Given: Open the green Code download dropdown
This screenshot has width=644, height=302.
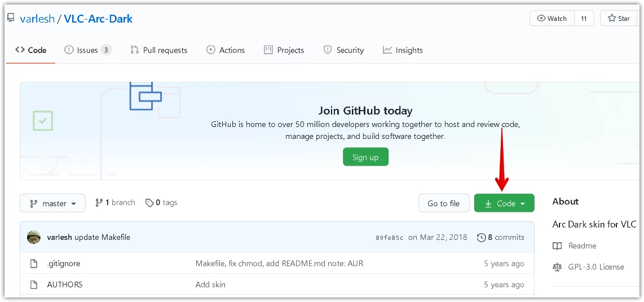Looking at the screenshot, I should pyautogui.click(x=504, y=203).
